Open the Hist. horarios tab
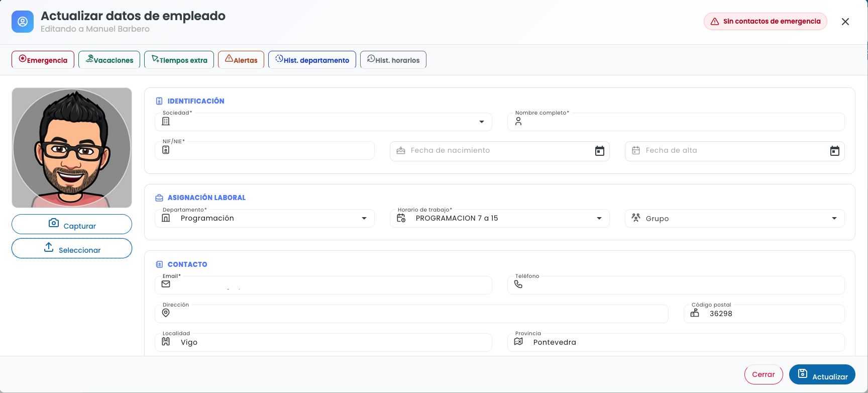Viewport: 868px width, 393px height. (393, 60)
